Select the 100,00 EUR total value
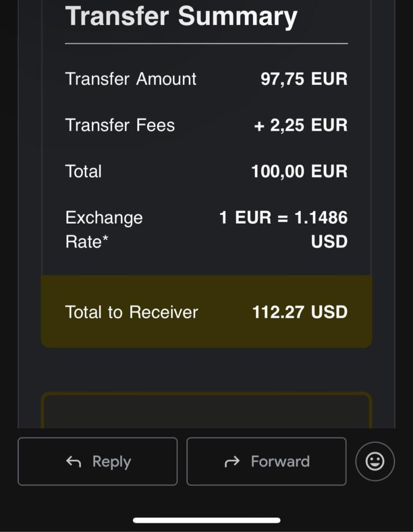 click(x=299, y=172)
